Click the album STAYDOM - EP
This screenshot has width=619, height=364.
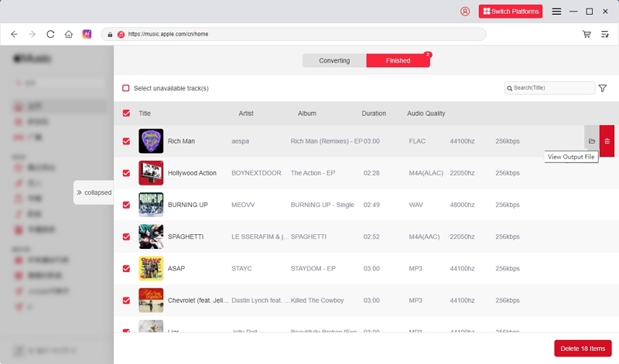313,269
